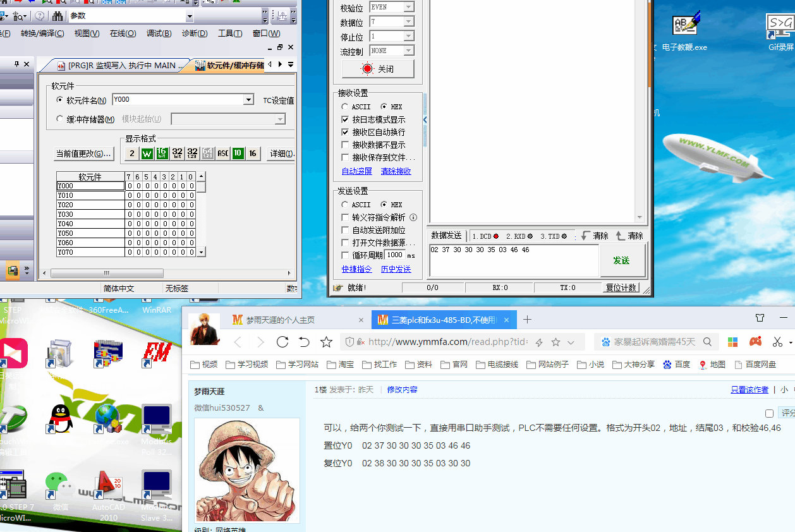Click the info icon beside 转义符指令解析

tap(413, 217)
